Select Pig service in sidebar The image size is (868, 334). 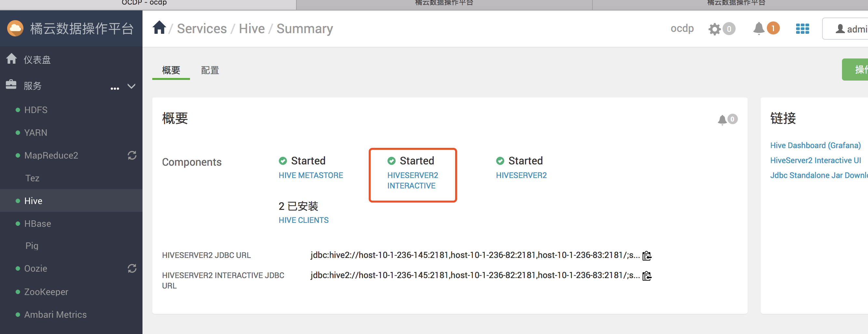coord(32,246)
